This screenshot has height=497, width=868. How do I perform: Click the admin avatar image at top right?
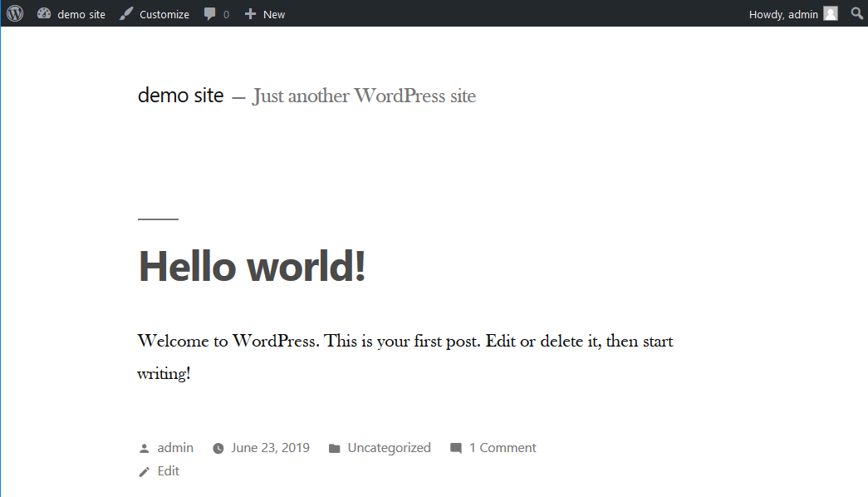[x=830, y=13]
